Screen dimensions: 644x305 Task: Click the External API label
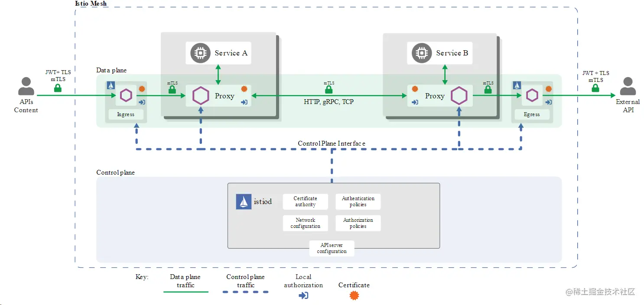point(628,106)
